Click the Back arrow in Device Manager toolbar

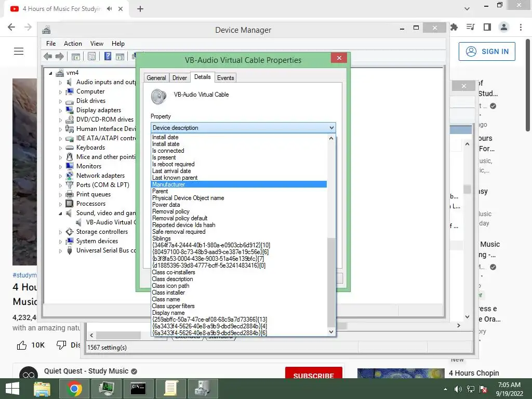pyautogui.click(x=48, y=56)
